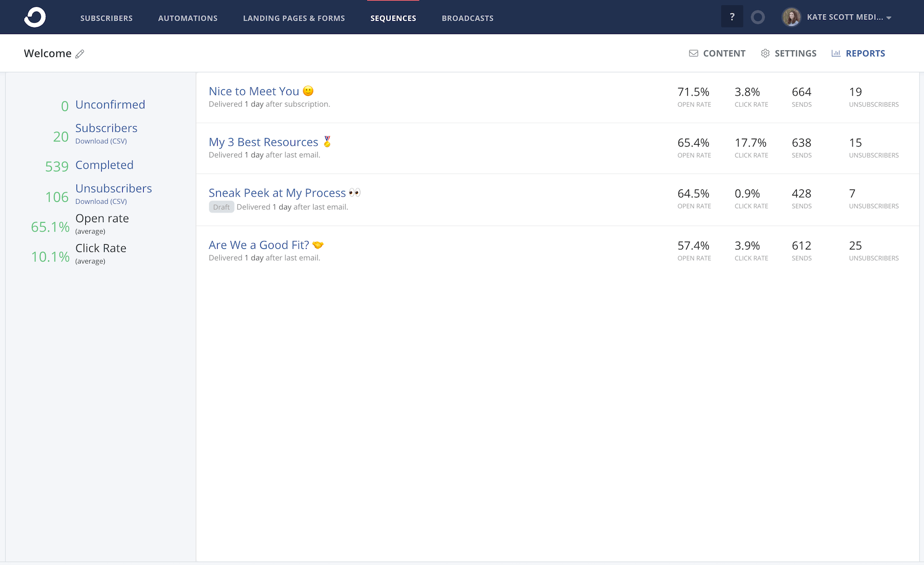The image size is (924, 565).
Task: Open sequence Content via the envelope icon
Action: point(694,53)
